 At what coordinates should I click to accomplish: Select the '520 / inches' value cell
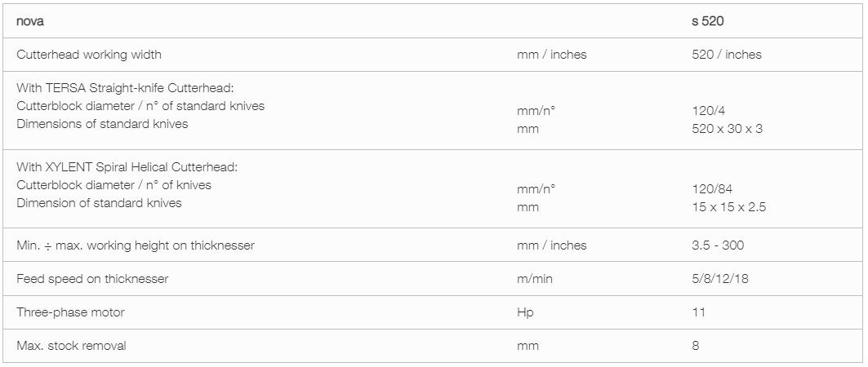pos(726,55)
